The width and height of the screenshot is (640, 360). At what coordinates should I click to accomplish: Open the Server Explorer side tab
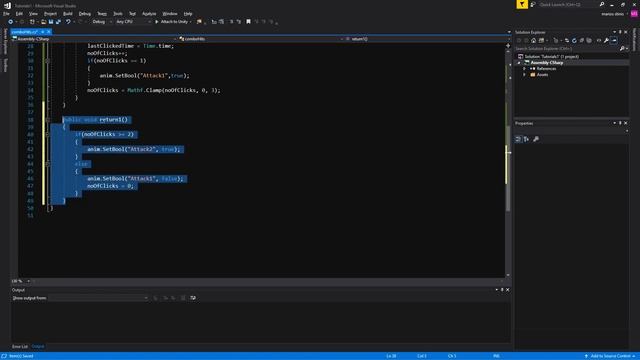[5, 41]
